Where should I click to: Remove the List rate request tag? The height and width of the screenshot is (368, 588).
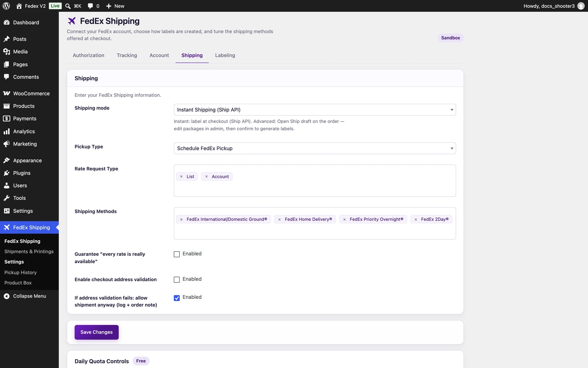181,177
